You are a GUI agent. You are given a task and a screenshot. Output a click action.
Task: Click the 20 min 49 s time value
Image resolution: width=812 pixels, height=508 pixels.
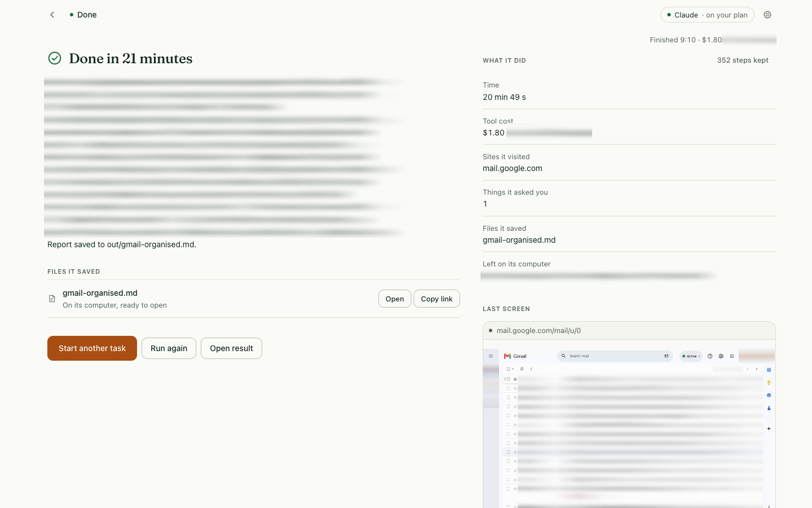(x=504, y=97)
